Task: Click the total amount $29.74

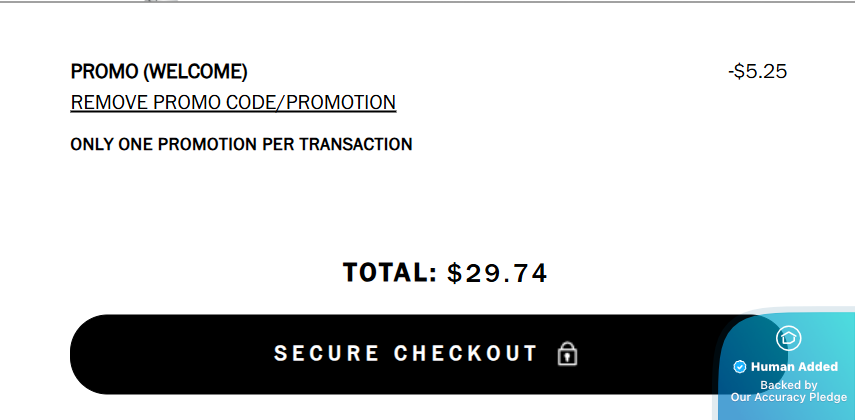Action: pos(497,273)
